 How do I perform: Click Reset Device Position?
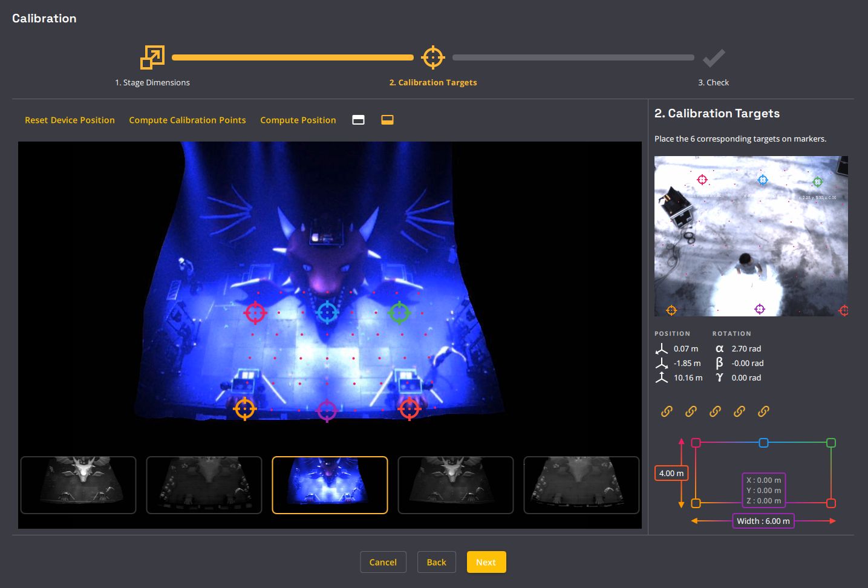[x=70, y=120]
